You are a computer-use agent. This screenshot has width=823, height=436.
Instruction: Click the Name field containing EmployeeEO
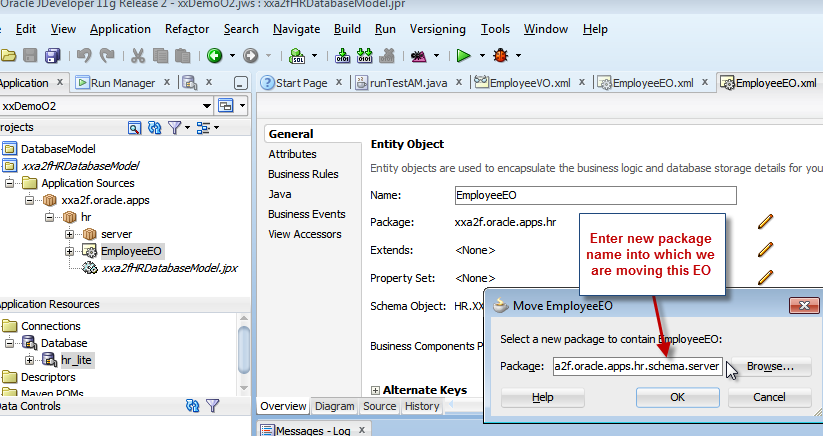596,195
